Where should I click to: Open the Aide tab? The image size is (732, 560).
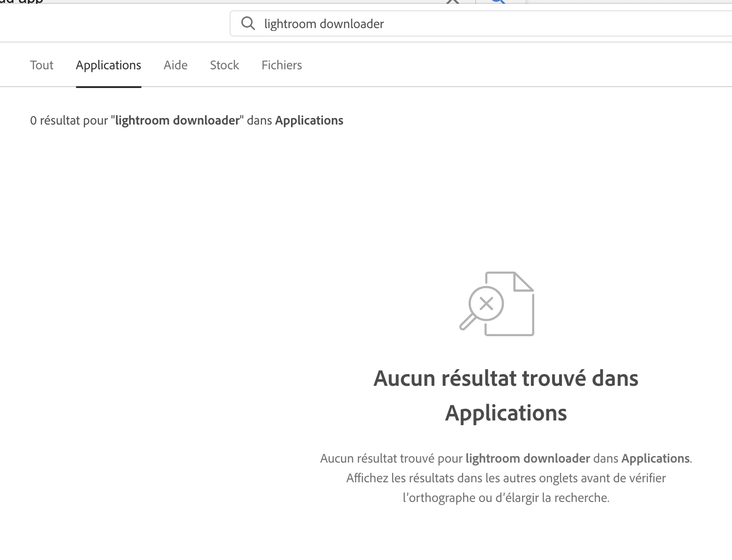pyautogui.click(x=176, y=65)
